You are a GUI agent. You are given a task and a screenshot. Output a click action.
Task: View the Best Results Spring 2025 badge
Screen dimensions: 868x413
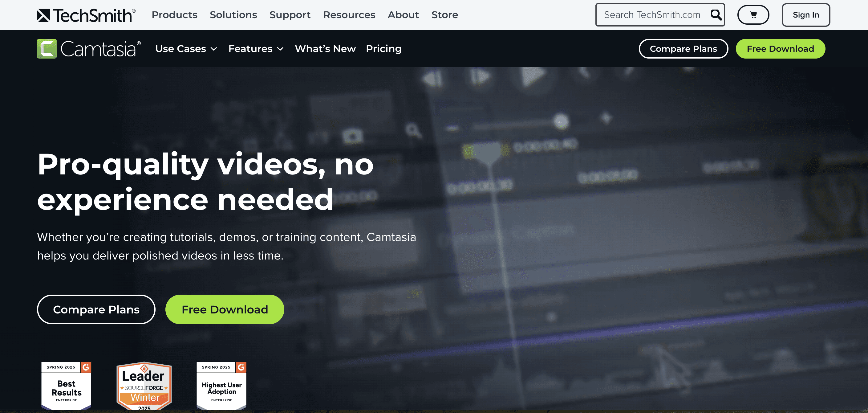(x=67, y=386)
